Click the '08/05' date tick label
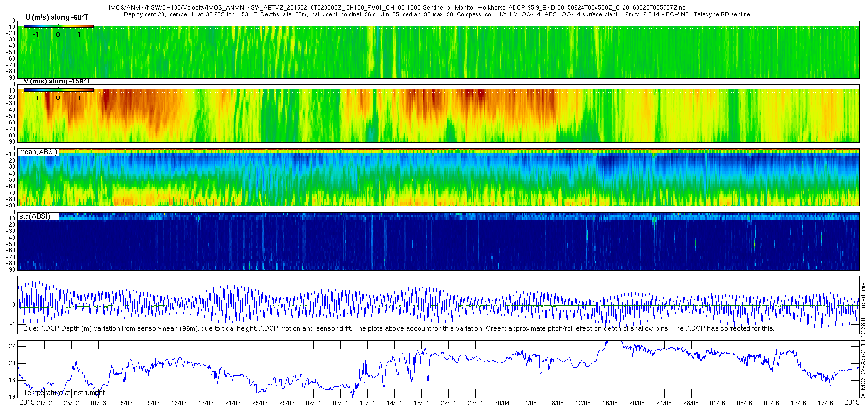This screenshot has width=868, height=410. (x=556, y=403)
